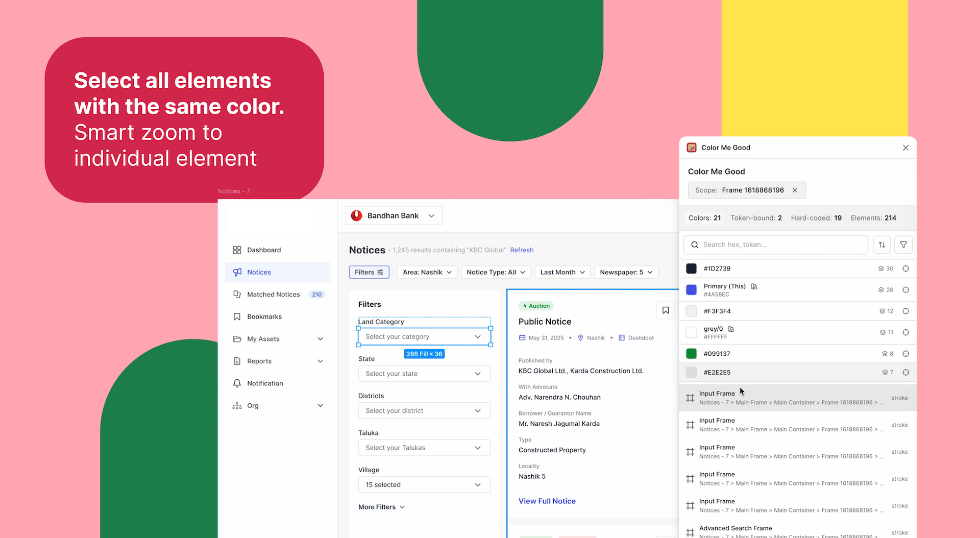Click target icon for #099137 row
Screen dimensions: 980x538
click(905, 354)
